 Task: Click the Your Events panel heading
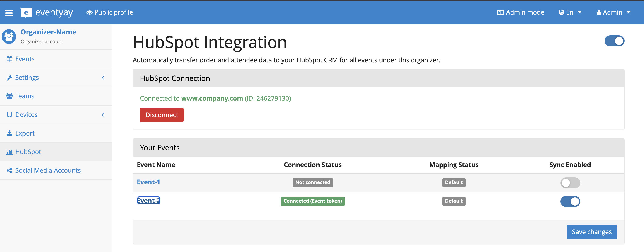(160, 148)
